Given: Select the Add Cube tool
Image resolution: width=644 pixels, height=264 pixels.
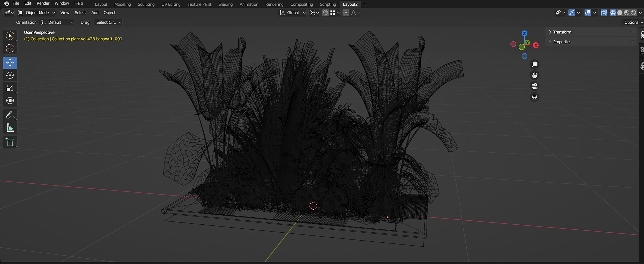Looking at the screenshot, I should (x=10, y=142).
